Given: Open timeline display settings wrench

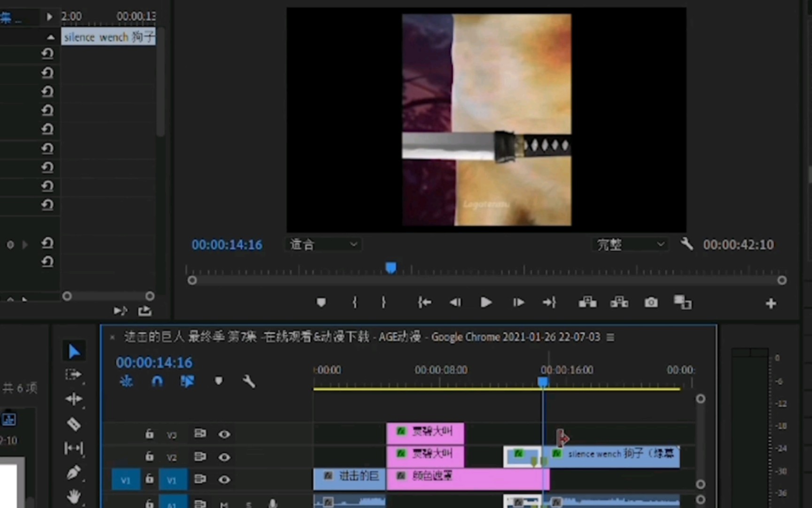Looking at the screenshot, I should click(249, 381).
